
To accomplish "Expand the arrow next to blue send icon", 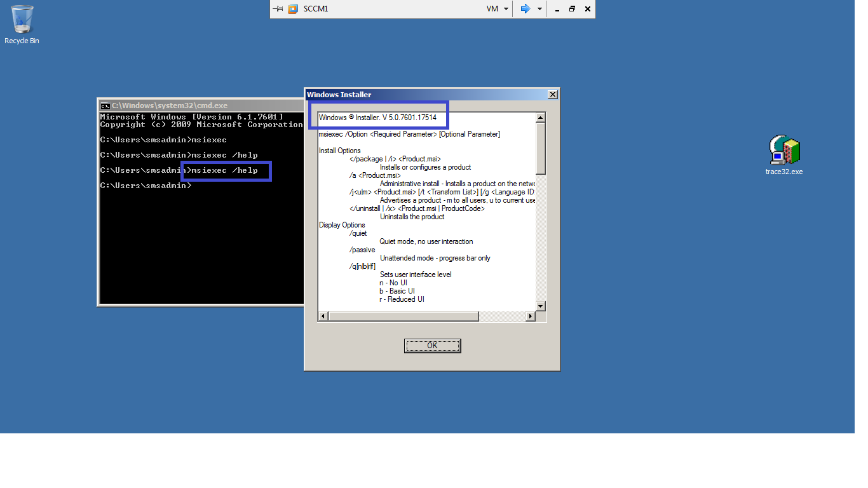I will point(539,9).
